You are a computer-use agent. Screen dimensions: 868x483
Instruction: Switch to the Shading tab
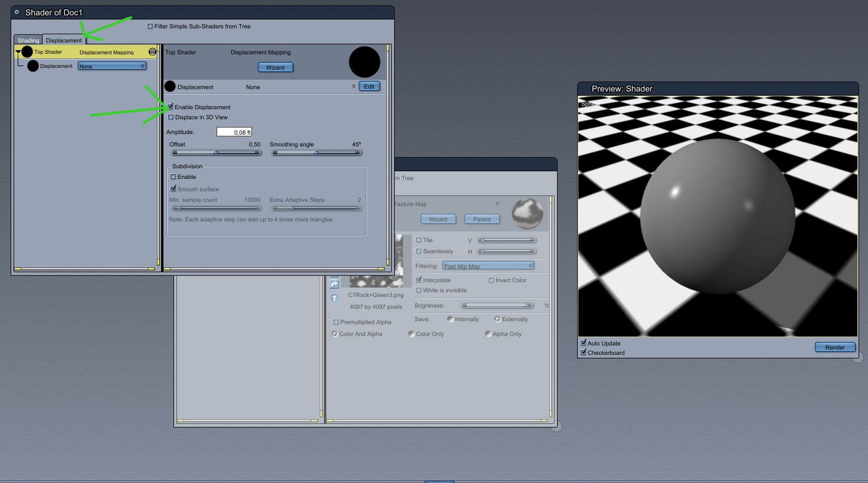coord(28,40)
